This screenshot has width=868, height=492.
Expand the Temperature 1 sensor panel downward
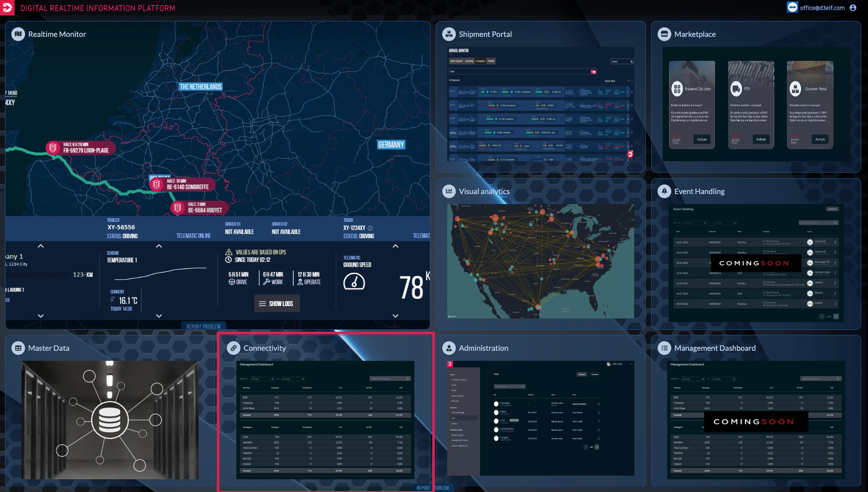(x=159, y=316)
